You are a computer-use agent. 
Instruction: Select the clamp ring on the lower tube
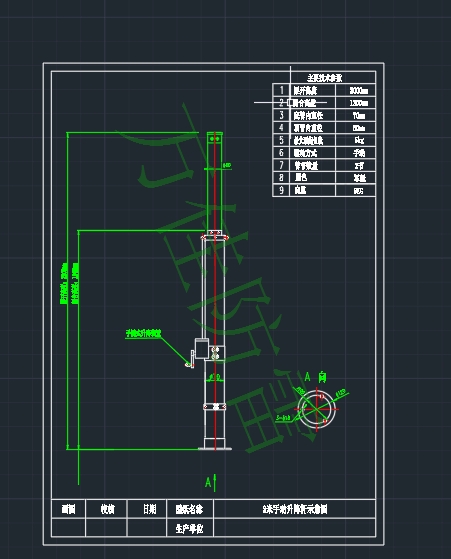click(215, 406)
